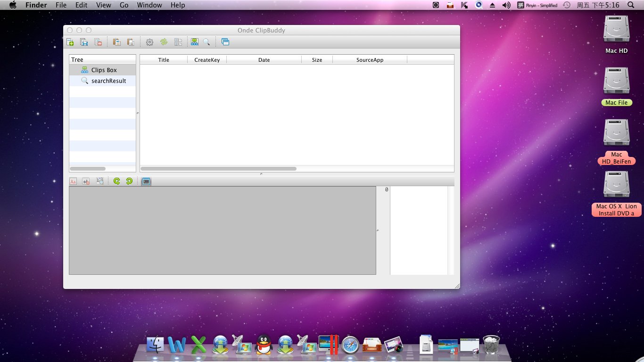644x362 pixels.
Task: Open Photo Booth-style camera icon in Dock
Action: click(x=394, y=345)
